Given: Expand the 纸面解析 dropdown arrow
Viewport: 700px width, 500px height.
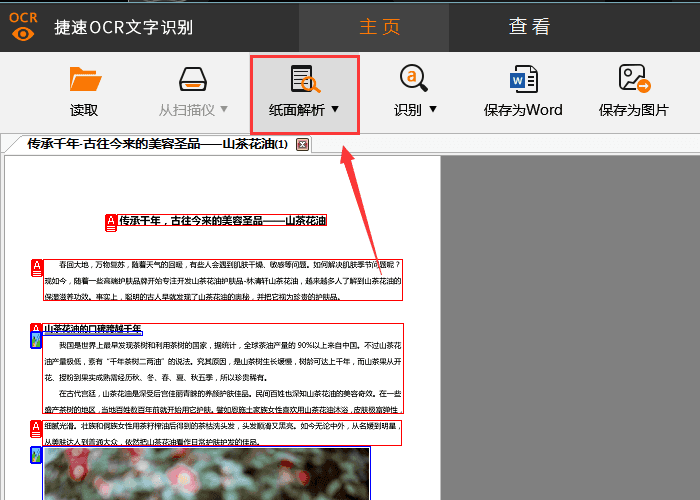Looking at the screenshot, I should click(335, 108).
